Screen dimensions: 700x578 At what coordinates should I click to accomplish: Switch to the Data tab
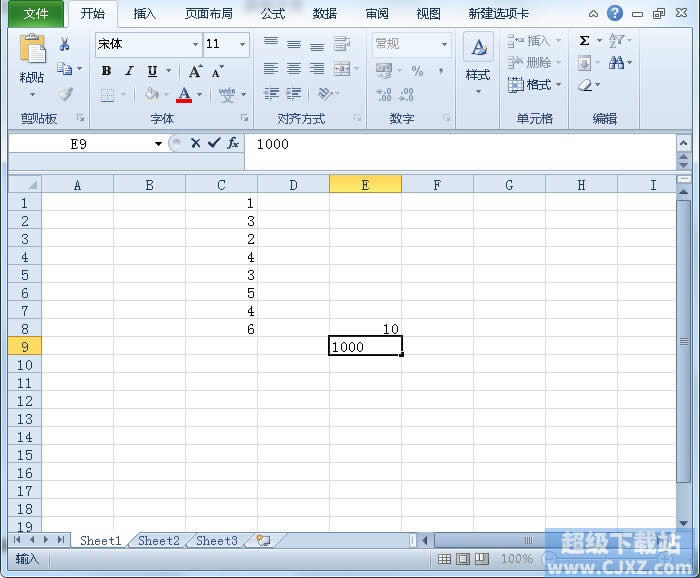(x=325, y=14)
